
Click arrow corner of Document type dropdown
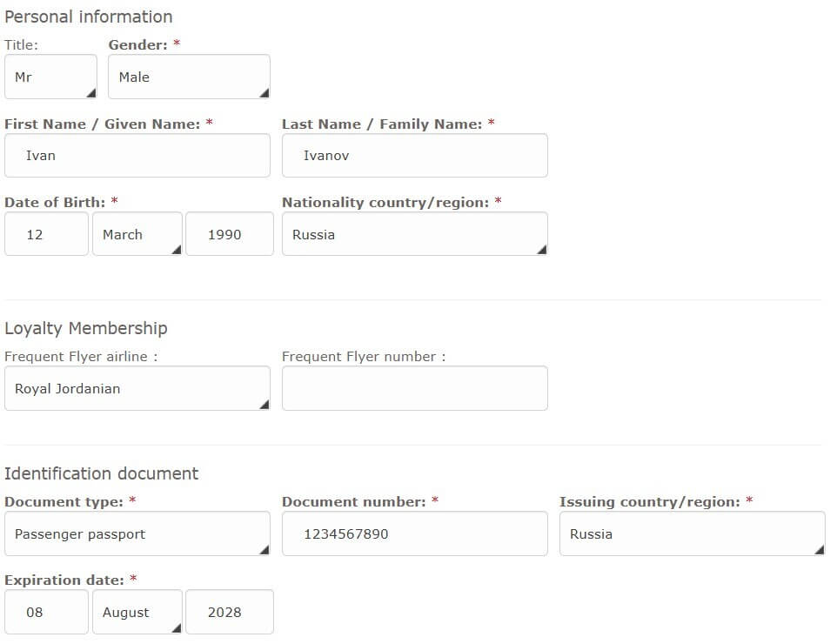(264, 549)
